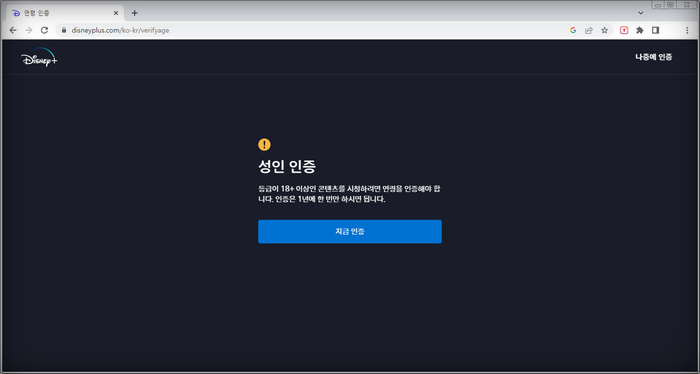Click the red extension icon
The width and height of the screenshot is (700, 374).
[x=624, y=30]
